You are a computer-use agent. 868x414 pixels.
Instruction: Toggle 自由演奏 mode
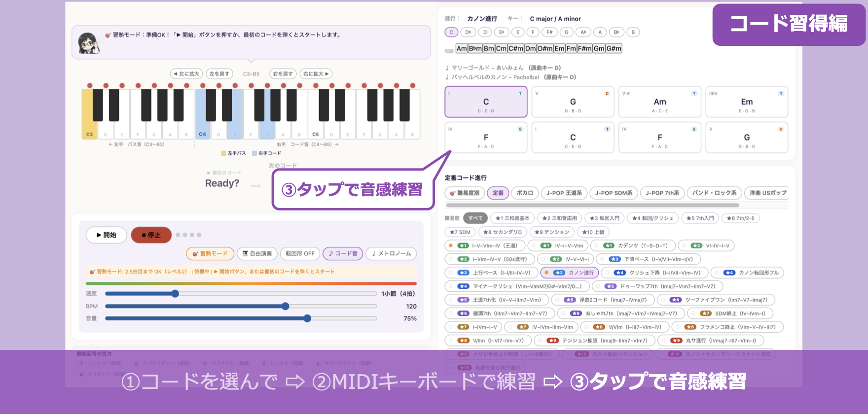257,253
